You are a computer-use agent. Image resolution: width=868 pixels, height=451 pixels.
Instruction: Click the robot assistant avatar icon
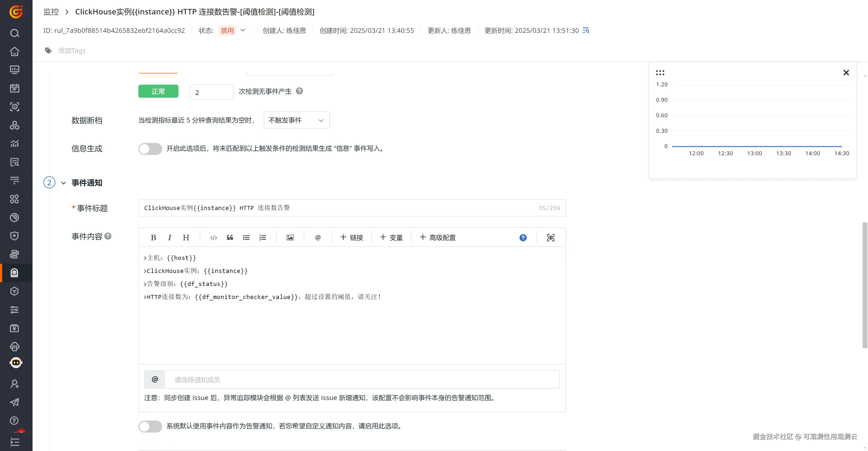16,363
